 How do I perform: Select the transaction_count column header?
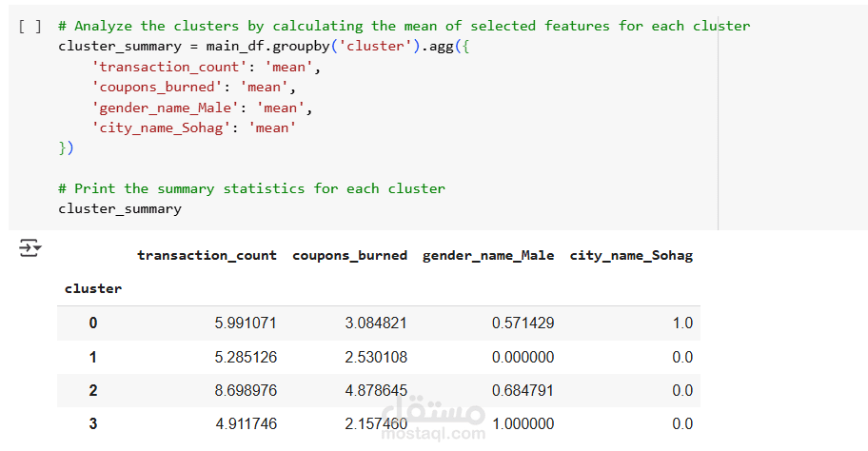pyautogui.click(x=207, y=255)
